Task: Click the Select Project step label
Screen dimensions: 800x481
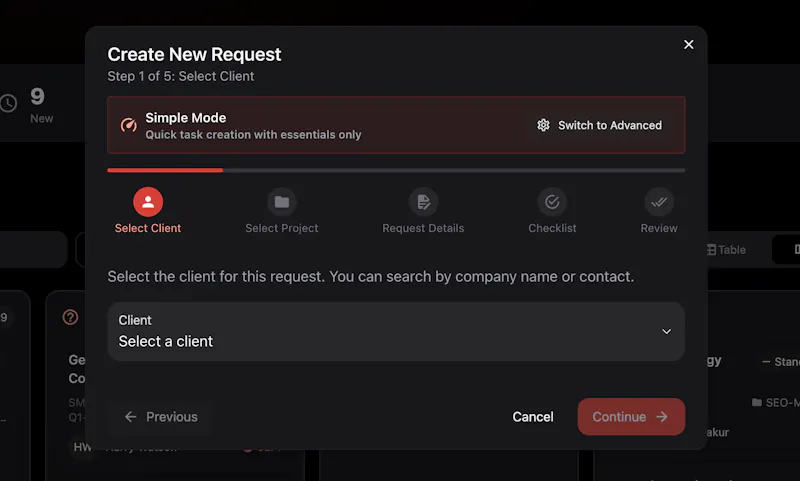Action: click(x=282, y=229)
